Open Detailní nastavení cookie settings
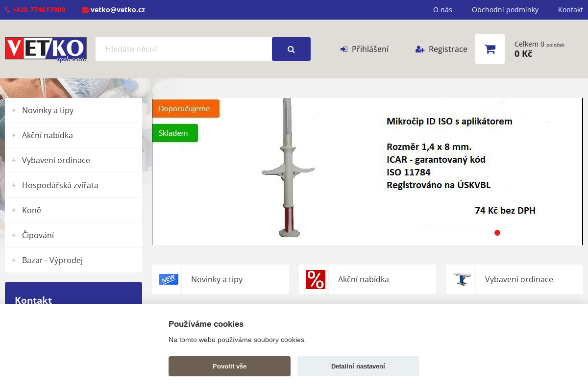Screen dimensions: 588x392 (x=358, y=366)
